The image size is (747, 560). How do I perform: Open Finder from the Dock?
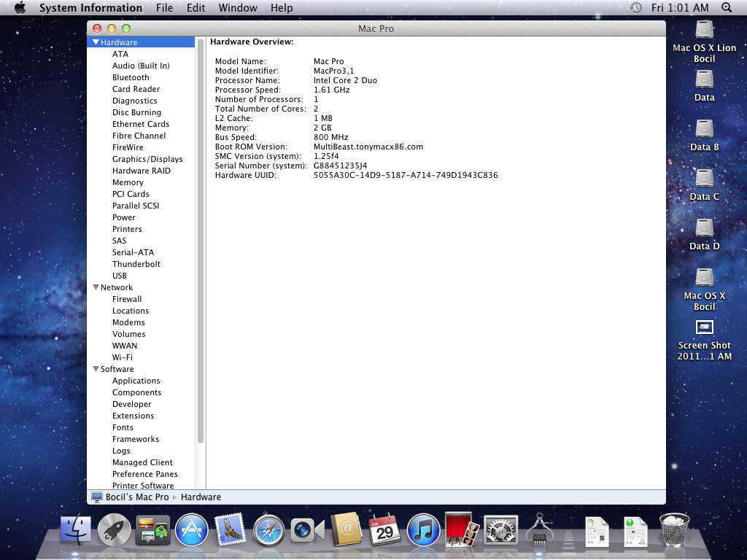click(76, 530)
